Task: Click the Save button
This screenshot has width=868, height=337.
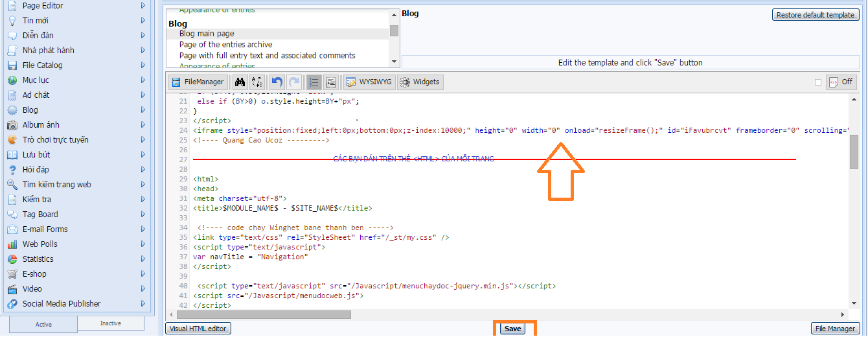Action: coord(512,329)
